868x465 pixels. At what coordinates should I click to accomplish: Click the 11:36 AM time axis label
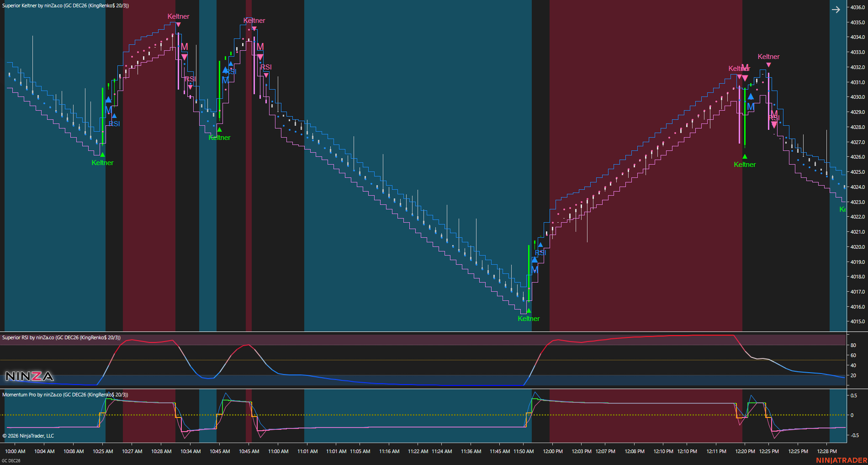[471, 451]
